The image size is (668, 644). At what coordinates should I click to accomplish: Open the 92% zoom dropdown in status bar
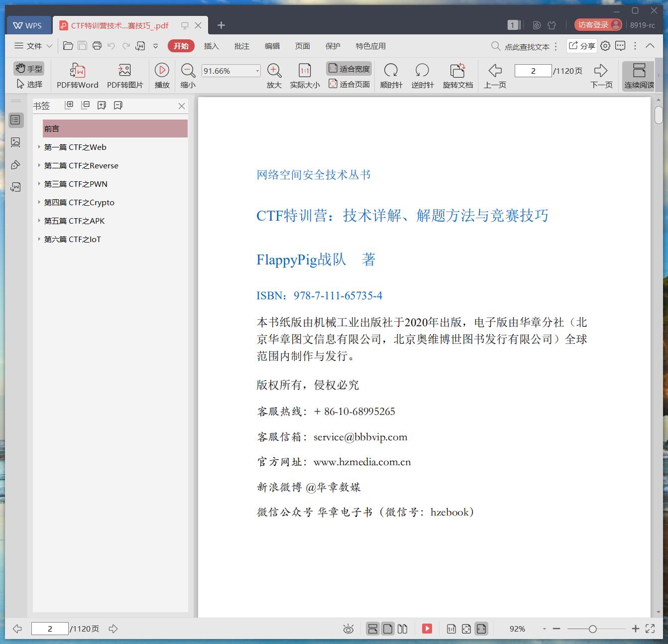click(544, 629)
